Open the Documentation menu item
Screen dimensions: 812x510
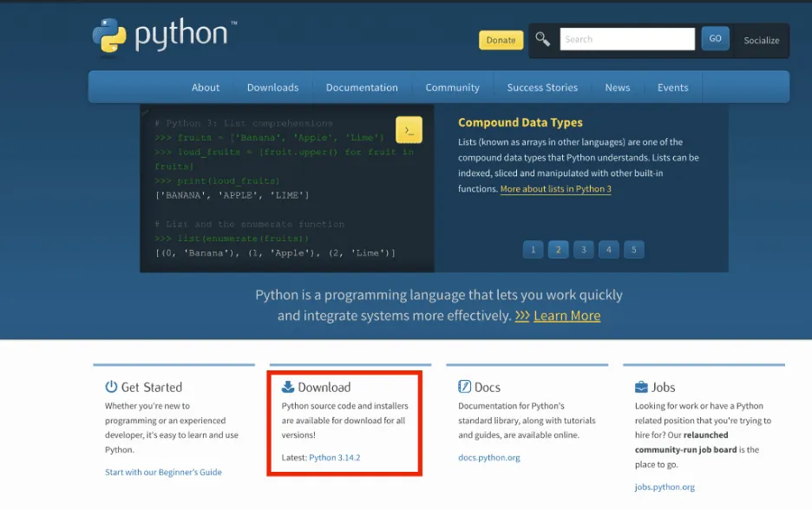pyautogui.click(x=362, y=88)
